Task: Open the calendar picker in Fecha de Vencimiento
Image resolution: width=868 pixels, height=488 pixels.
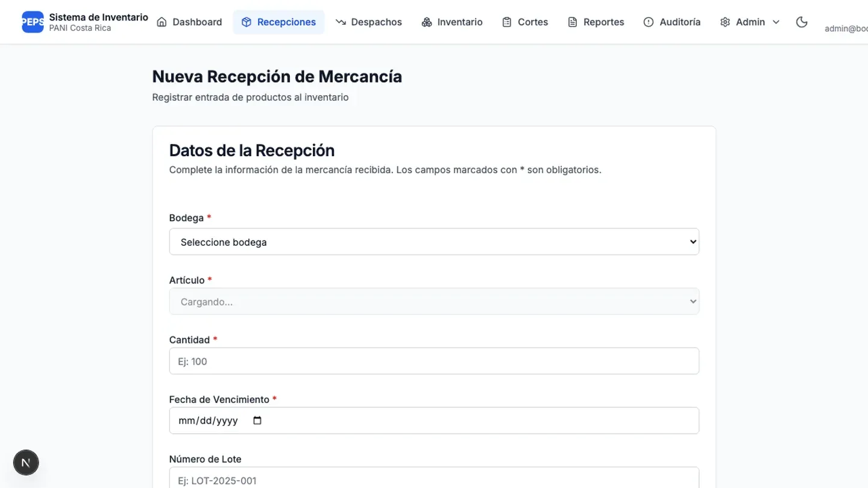Action: coord(257,421)
